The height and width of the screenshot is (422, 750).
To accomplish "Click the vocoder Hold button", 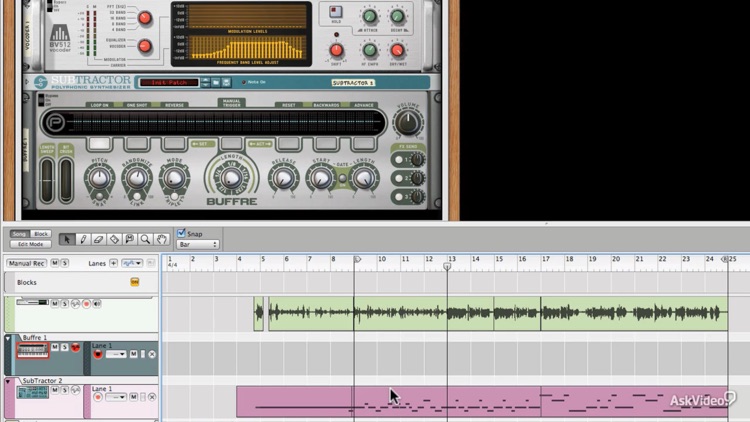I will tap(336, 11).
